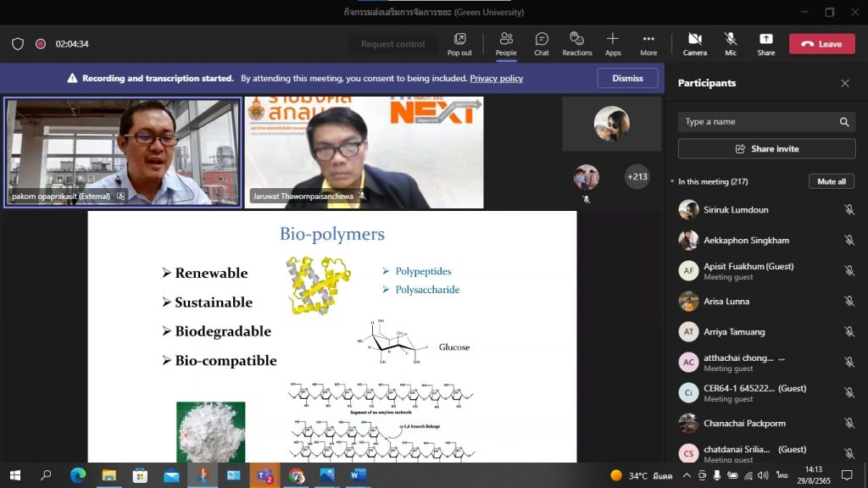This screenshot has width=868, height=488.
Task: Open Microsoft Teams from the taskbar
Action: (x=264, y=475)
